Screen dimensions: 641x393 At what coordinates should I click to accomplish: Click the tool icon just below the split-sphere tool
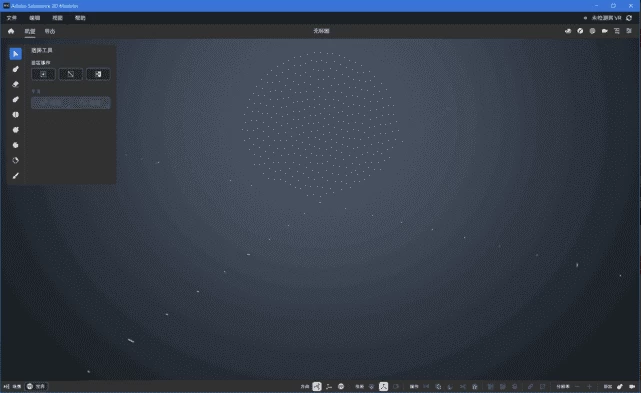pos(16,130)
